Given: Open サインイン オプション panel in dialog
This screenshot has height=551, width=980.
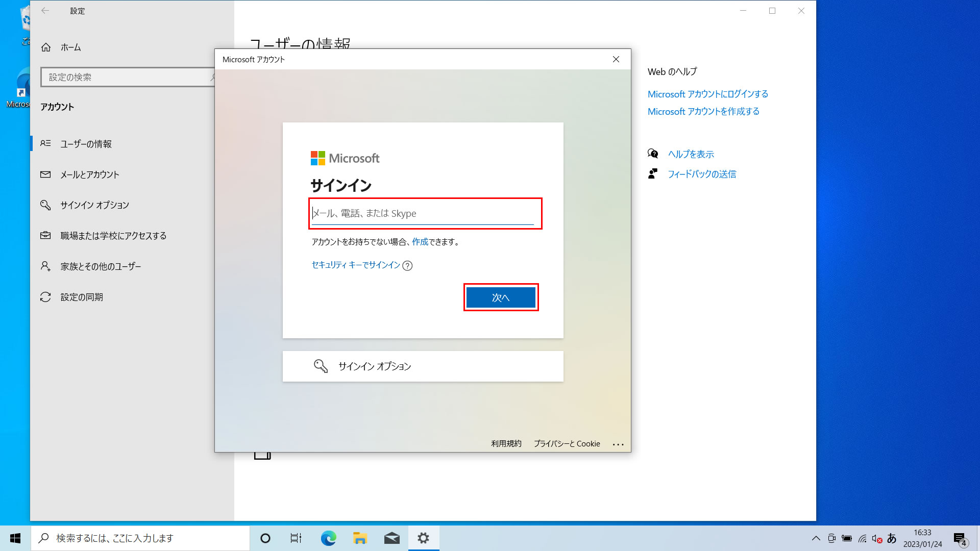Looking at the screenshot, I should (423, 366).
